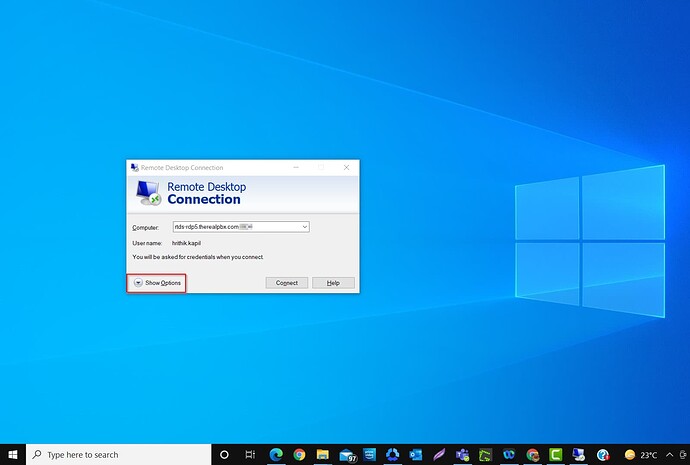Screen dimensions: 690x465
Task: Click inside the Computer name field
Action: pos(235,227)
